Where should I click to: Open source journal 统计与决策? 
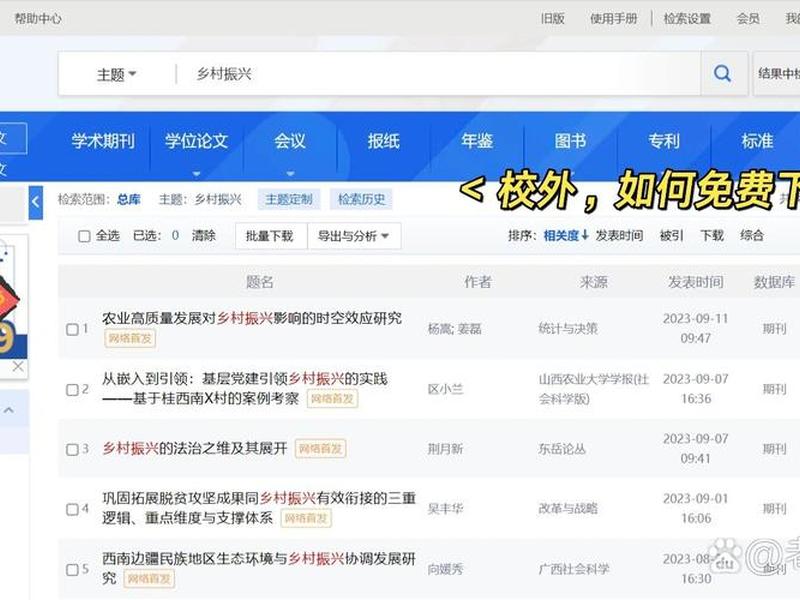click(568, 329)
